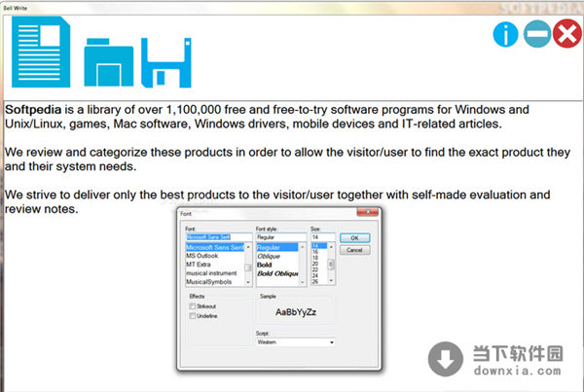Viewport: 584px width, 392px height.
Task: Click font list scrollbar down arrow
Action: click(x=248, y=282)
